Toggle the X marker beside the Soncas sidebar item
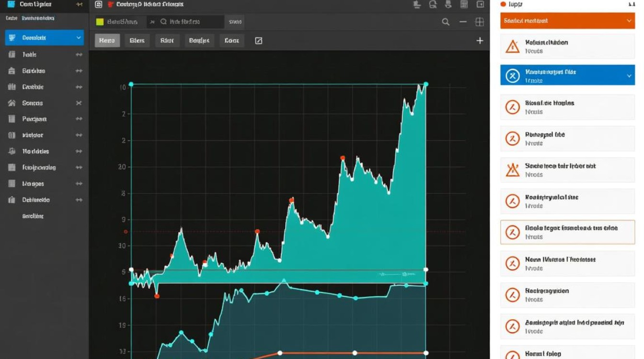 [x=79, y=103]
